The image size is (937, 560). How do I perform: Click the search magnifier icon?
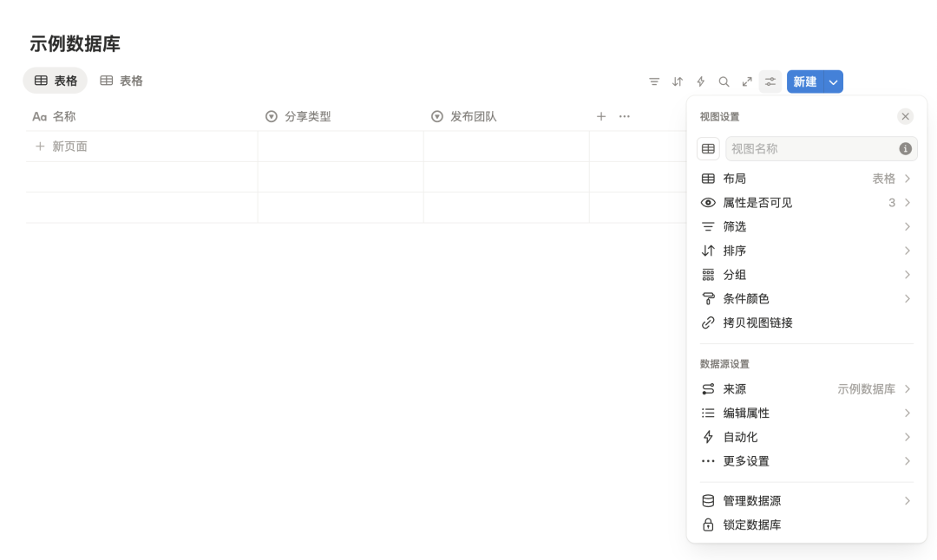724,81
